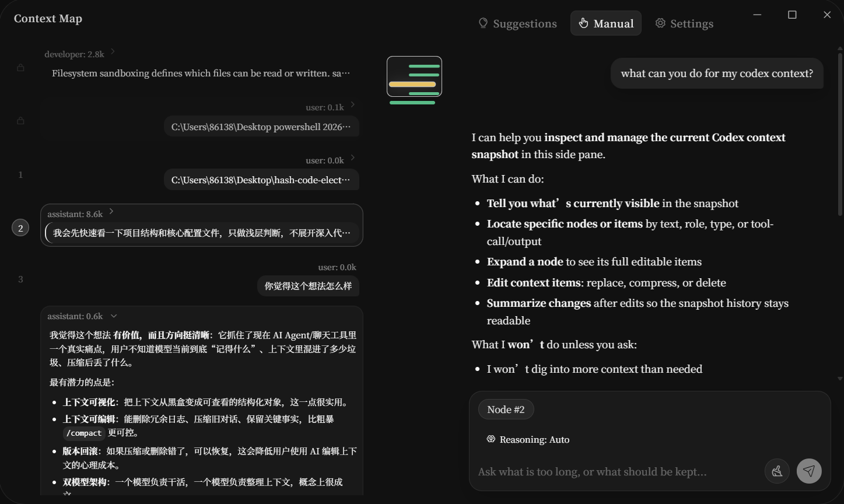
Task: Click the 'assistant: 0.6k' label
Action: click(x=75, y=316)
